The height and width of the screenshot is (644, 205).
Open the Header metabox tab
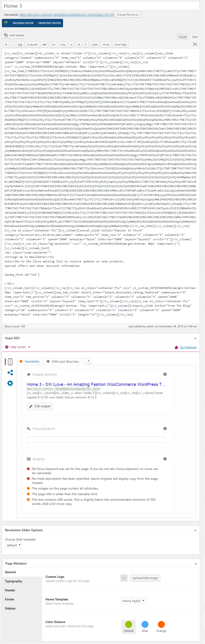click(22, 590)
